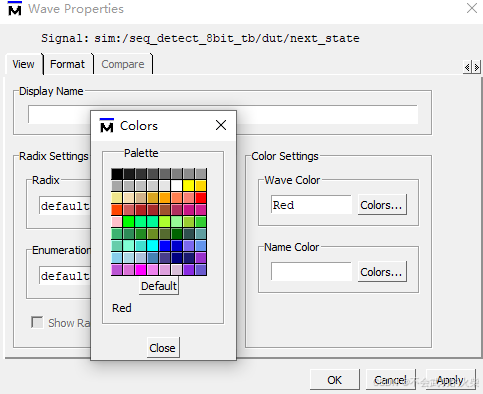Select the black swatch in palette
This screenshot has height=394, width=483.
pyautogui.click(x=117, y=174)
